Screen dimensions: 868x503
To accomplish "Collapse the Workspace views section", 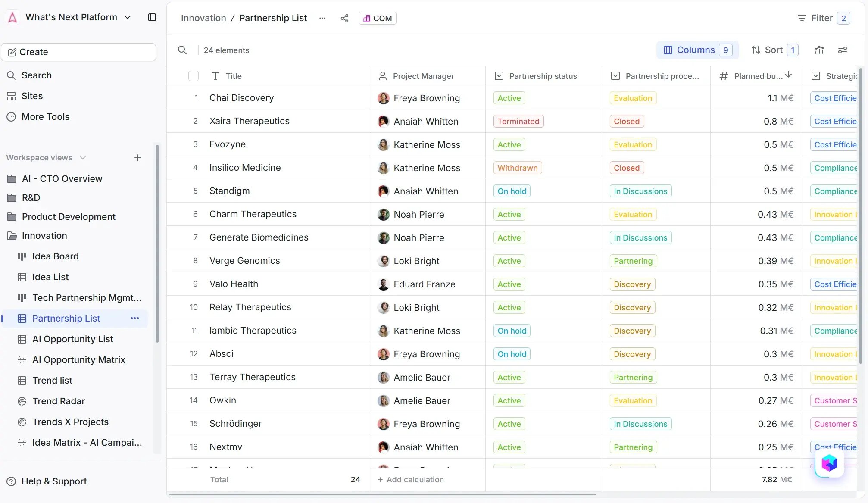I will [x=82, y=157].
